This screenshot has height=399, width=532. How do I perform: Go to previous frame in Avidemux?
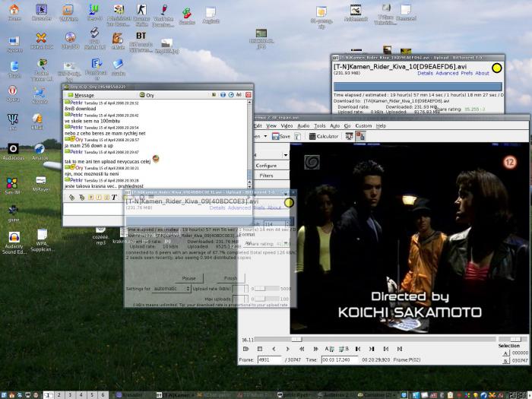pos(274,349)
